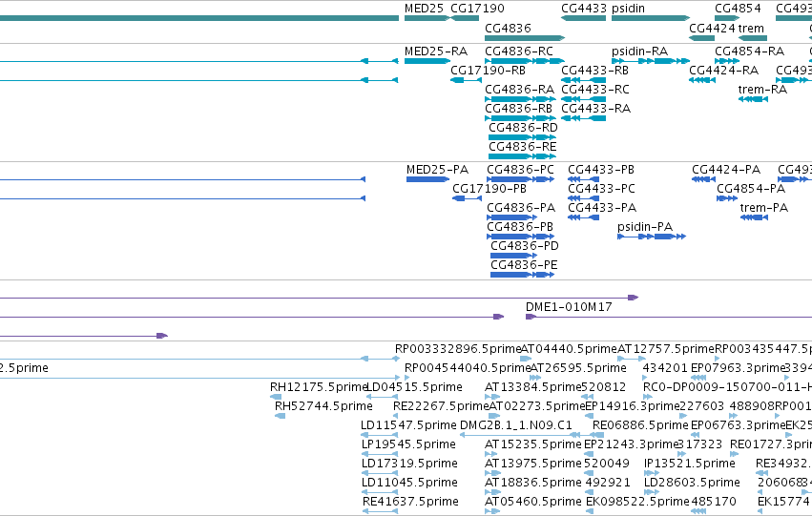Open the MED25-RA transcript
The width and height of the screenshot is (812, 516).
[x=427, y=61]
